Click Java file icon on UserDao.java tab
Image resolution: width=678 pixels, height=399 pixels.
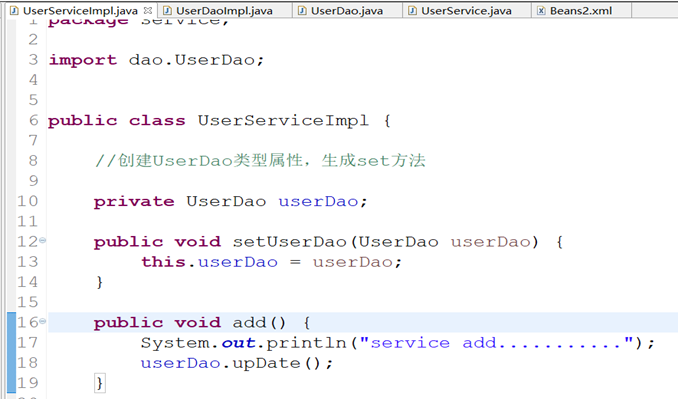303,11
